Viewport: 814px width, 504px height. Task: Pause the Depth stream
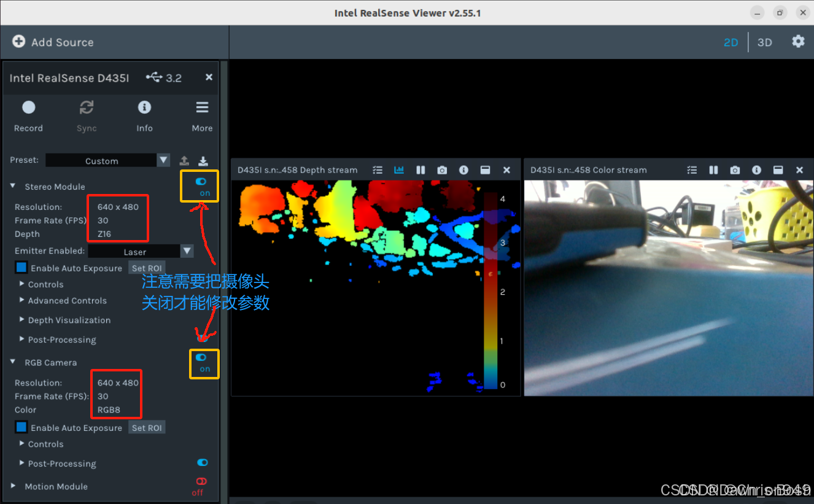(421, 170)
